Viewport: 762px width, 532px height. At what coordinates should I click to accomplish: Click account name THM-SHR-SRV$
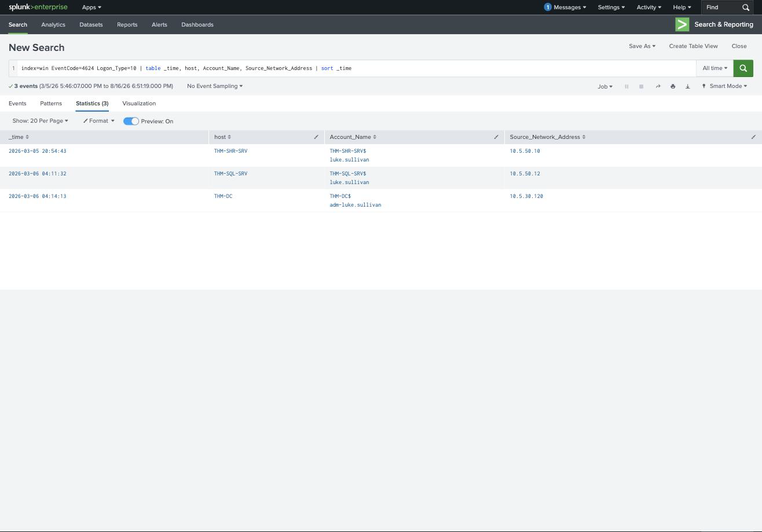click(348, 151)
